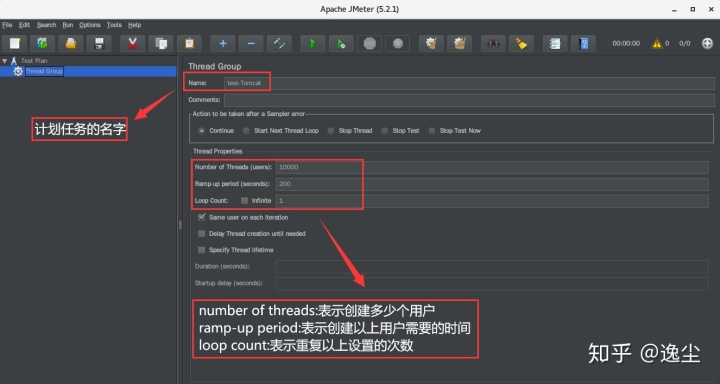Click Ramp-up period field 200
The height and width of the screenshot is (384, 720).
click(x=492, y=184)
